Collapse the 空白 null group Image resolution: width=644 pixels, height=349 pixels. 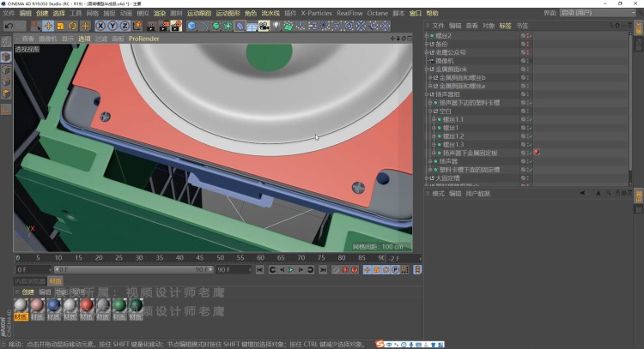[432, 111]
